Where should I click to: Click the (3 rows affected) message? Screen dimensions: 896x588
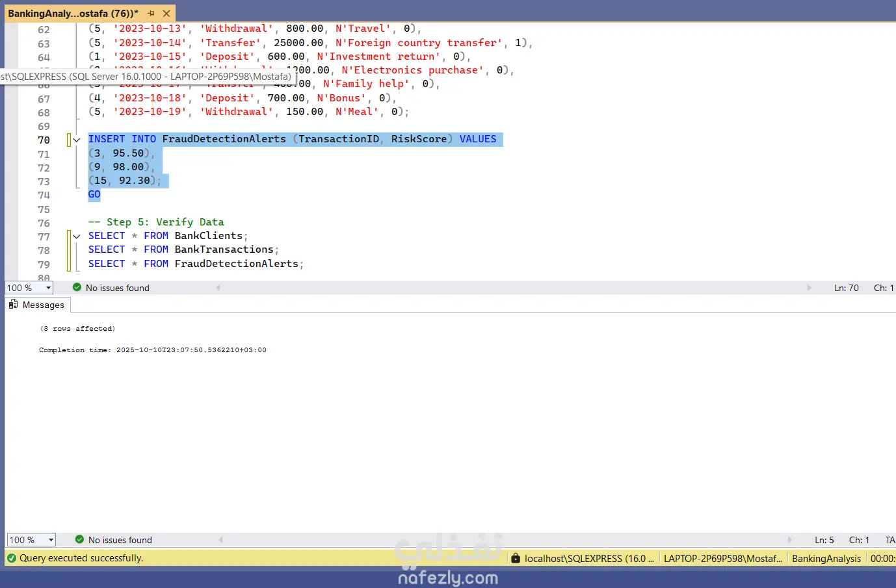point(77,329)
